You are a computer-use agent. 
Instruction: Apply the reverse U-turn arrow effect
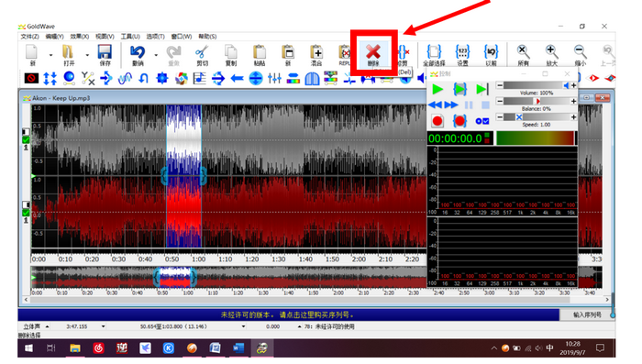143,78
